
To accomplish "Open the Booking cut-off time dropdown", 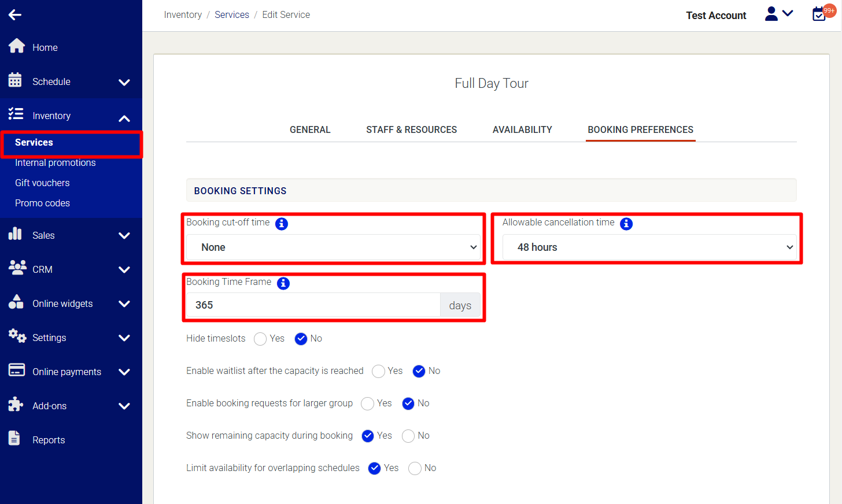I will point(333,247).
